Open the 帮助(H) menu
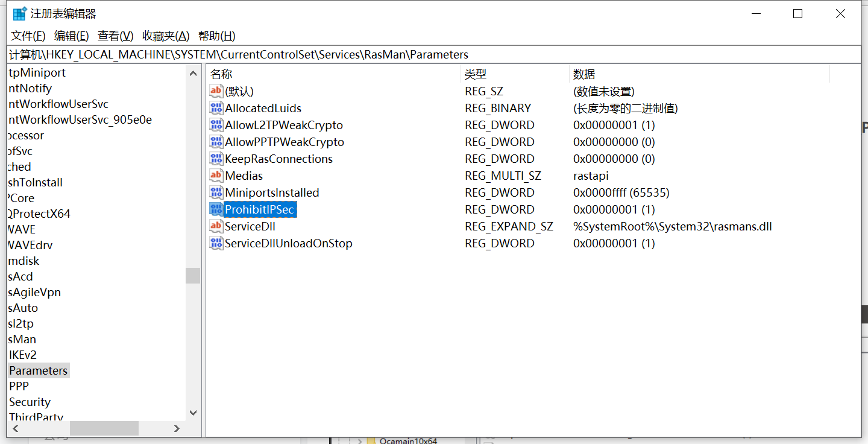The width and height of the screenshot is (868, 444). [217, 36]
